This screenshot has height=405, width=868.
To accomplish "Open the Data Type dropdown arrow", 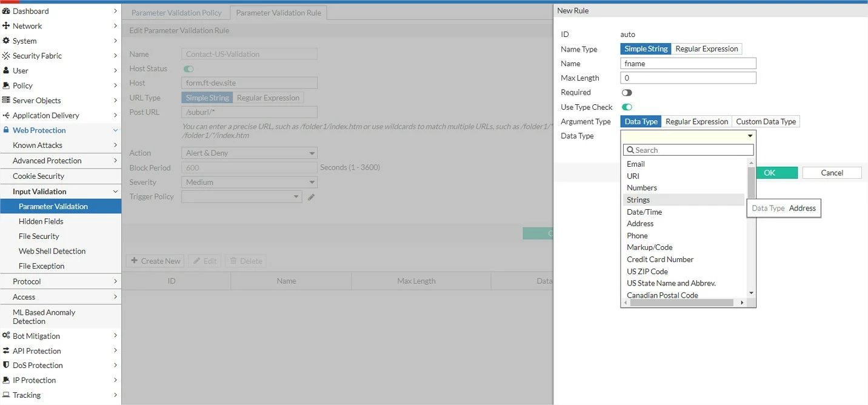I will coord(750,136).
